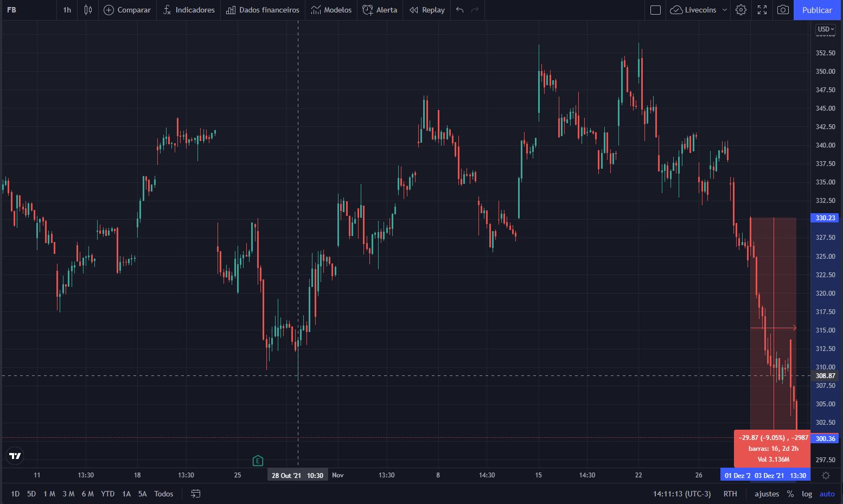Open the candlestick chart style selector
The height and width of the screenshot is (504, 843).
(88, 10)
